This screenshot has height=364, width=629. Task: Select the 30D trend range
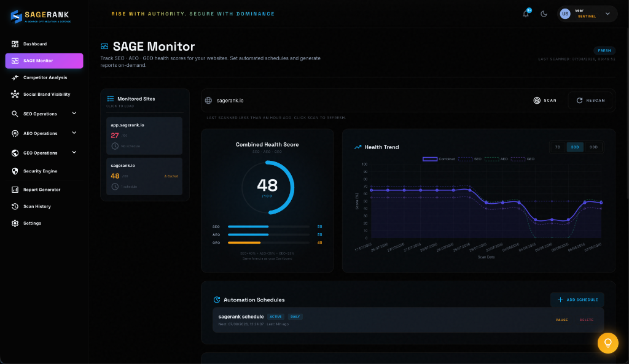[x=575, y=147]
